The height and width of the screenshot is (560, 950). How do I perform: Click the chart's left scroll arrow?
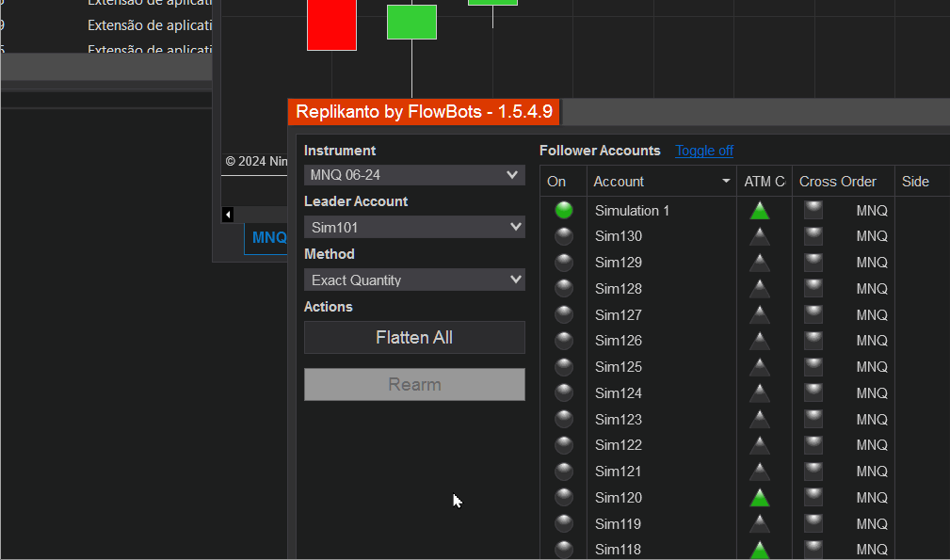228,215
